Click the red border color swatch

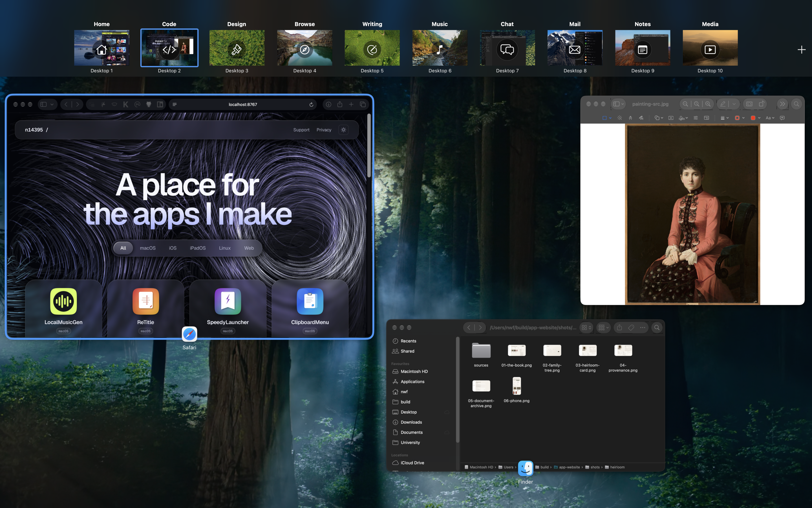[x=737, y=118]
